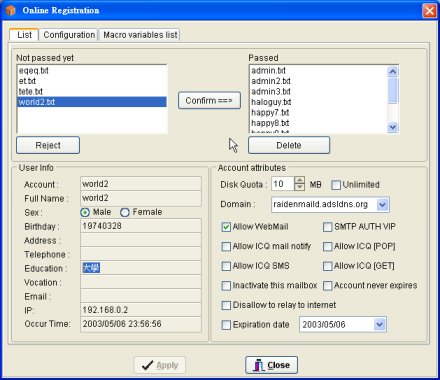Click the Occur Time field
Screen dimensions: 440x380
(141, 324)
